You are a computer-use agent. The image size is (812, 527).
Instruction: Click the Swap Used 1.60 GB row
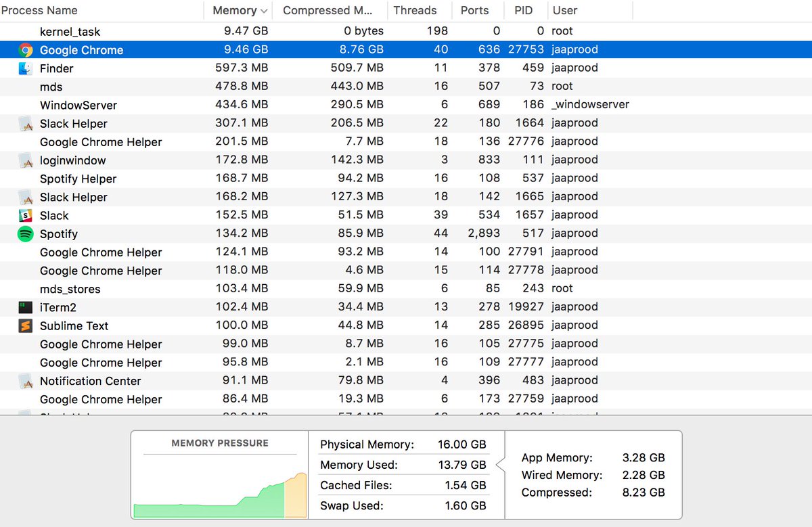403,505
